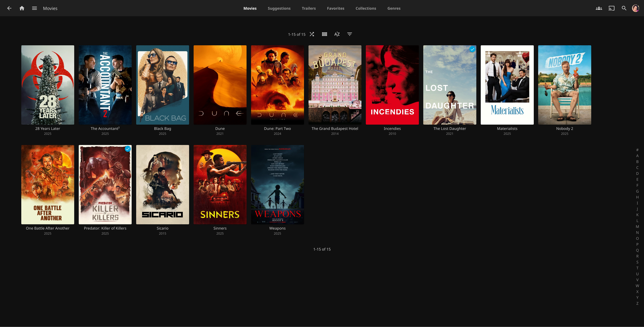Viewport: 644px width, 327px height.
Task: Open the hamburger main menu
Action: tap(35, 8)
